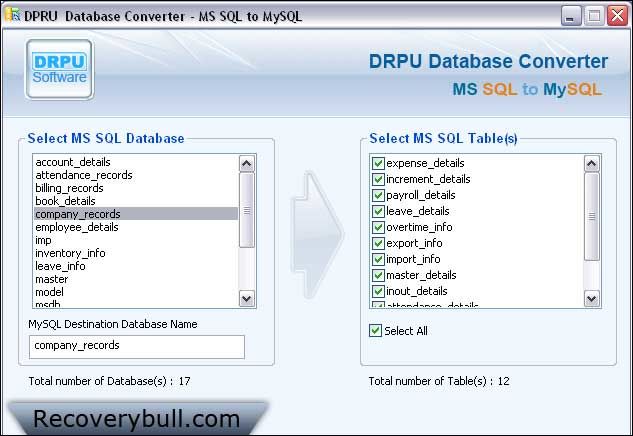The width and height of the screenshot is (633, 436).
Task: Select the imp database
Action: [x=136, y=240]
